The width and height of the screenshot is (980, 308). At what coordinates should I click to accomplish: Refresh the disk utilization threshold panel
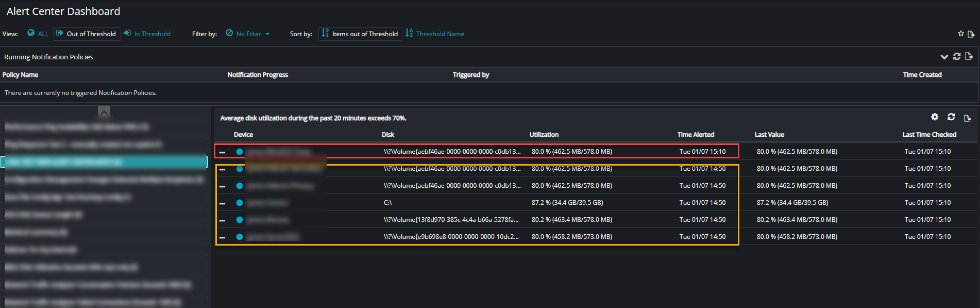tap(951, 117)
